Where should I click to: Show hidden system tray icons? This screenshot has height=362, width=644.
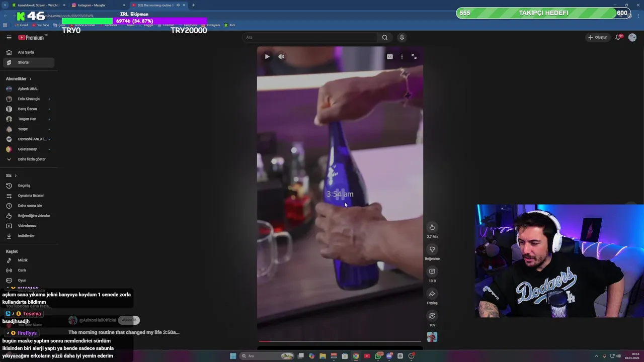tap(597, 356)
